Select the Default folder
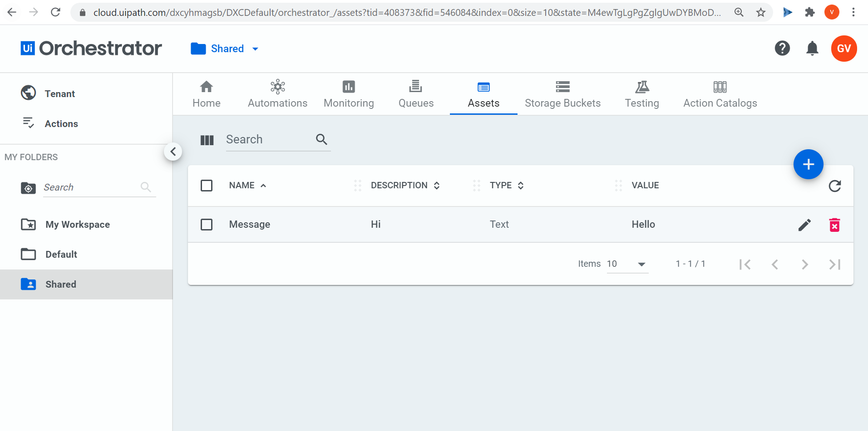Screen dimensions: 868x431 coord(86,255)
